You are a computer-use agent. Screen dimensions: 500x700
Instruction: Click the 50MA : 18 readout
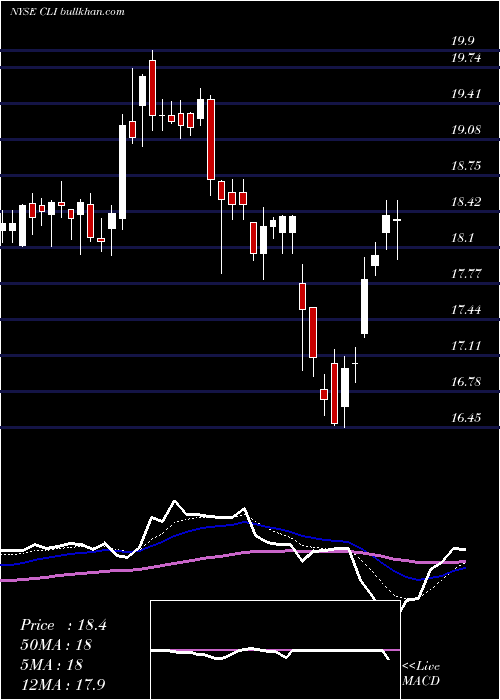56,645
